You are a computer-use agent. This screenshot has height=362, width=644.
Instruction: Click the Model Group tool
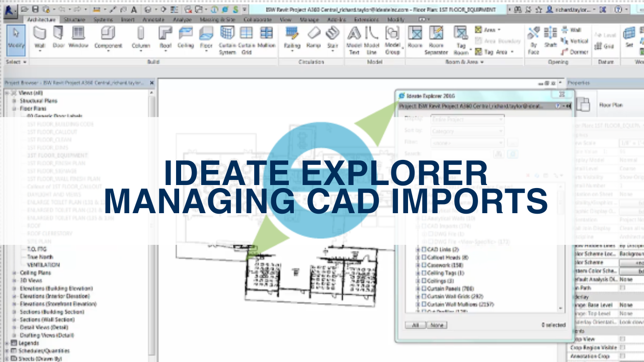tap(392, 40)
